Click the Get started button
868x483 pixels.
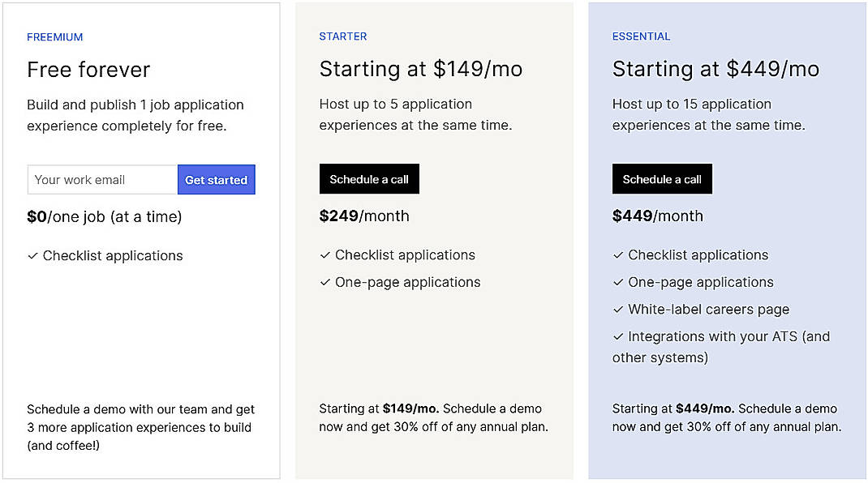[x=217, y=179]
